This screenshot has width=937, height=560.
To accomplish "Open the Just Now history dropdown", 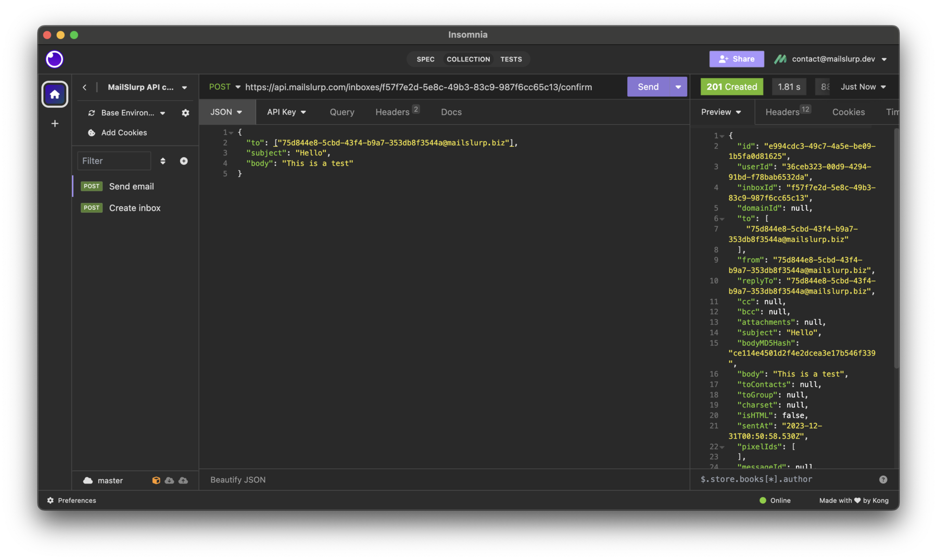I will pyautogui.click(x=863, y=87).
